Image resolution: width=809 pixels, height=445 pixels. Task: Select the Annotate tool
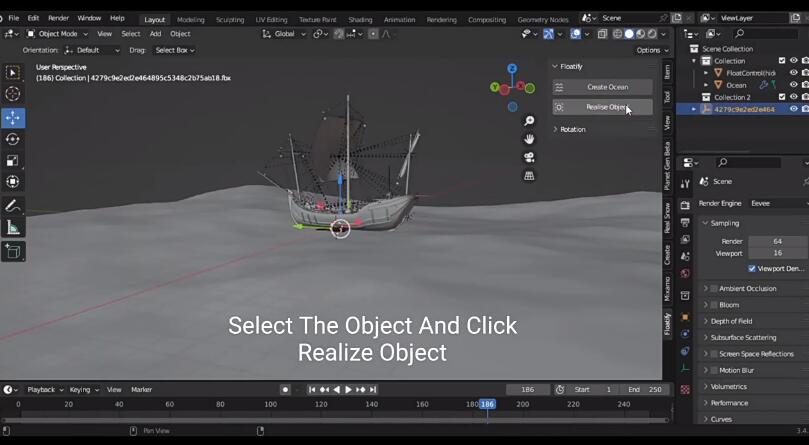(13, 206)
